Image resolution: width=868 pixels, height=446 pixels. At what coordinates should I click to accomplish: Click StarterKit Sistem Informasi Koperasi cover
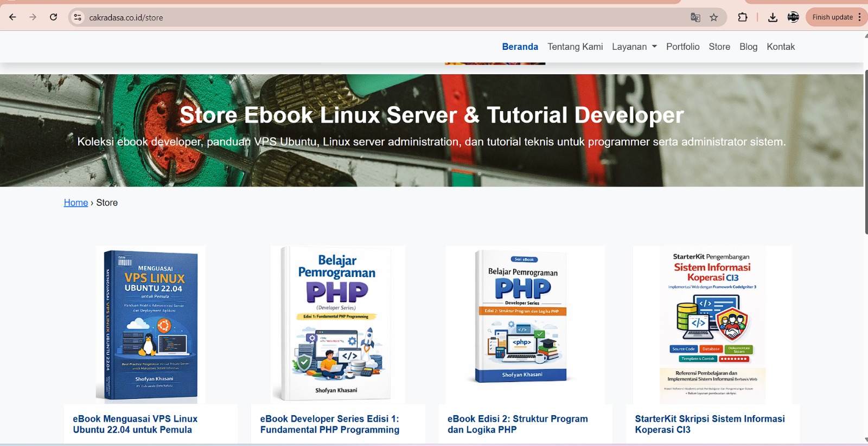point(712,324)
